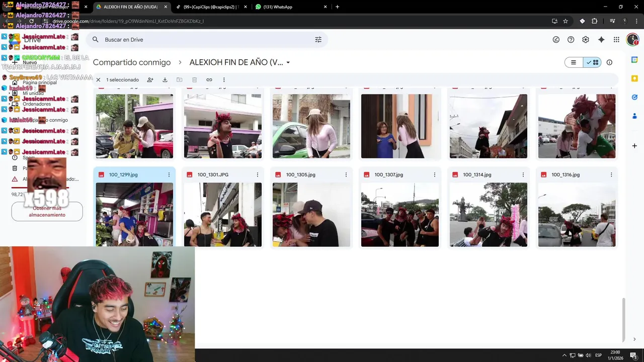The width and height of the screenshot is (644, 362).
Task: Select the 100_1307.jpg file name
Action: click(x=389, y=174)
